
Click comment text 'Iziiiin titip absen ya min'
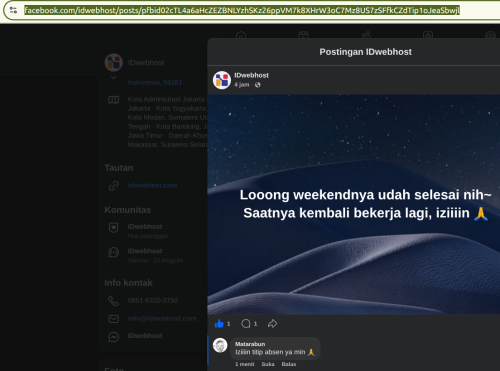tap(270, 352)
